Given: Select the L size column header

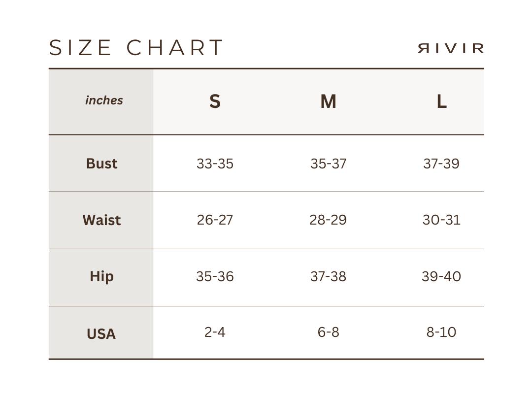Looking at the screenshot, I should point(441,101).
